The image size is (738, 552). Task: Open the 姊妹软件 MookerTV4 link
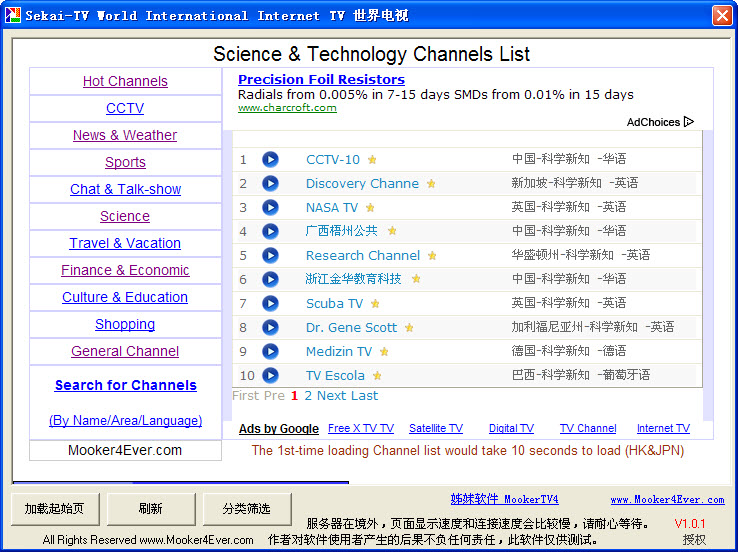click(x=505, y=499)
